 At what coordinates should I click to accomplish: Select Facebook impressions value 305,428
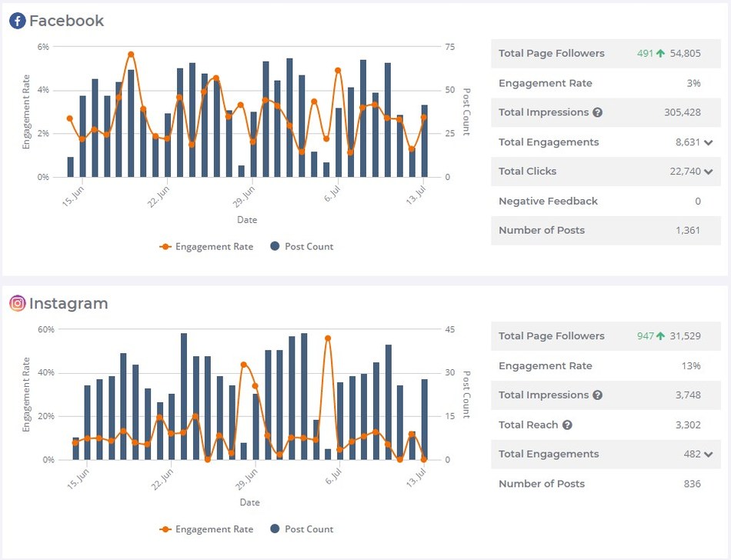coord(683,112)
